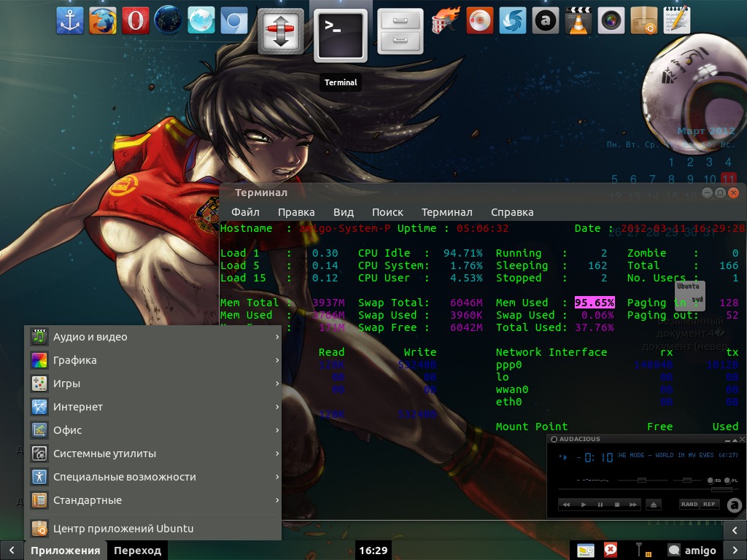Click the Приложения panel button

coord(65,551)
